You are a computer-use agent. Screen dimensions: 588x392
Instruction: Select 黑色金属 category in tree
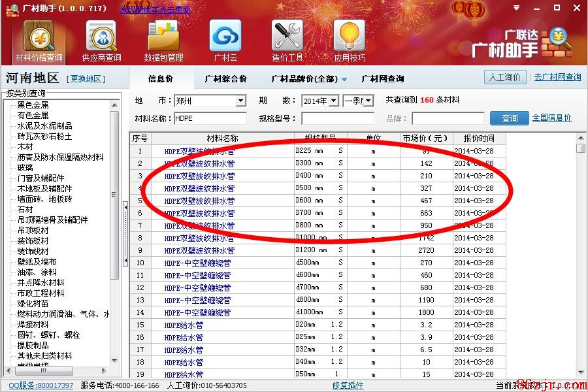click(33, 105)
